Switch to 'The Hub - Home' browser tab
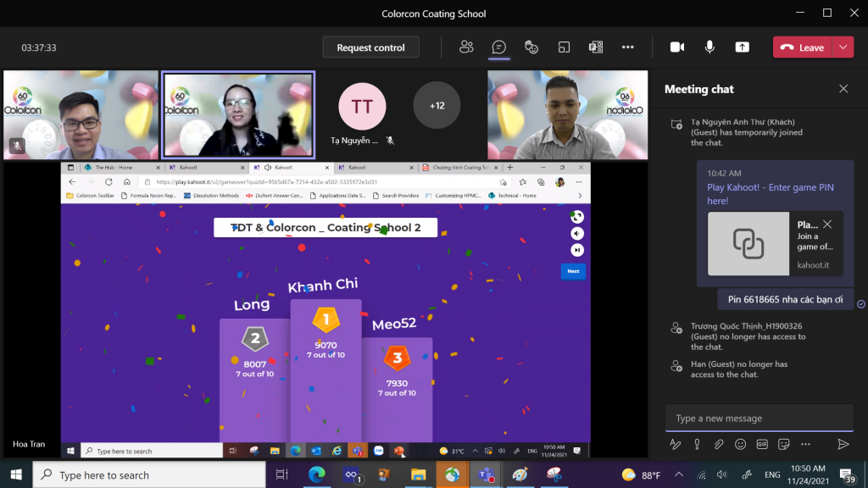Screen dimensions: 868x488 tap(122, 168)
